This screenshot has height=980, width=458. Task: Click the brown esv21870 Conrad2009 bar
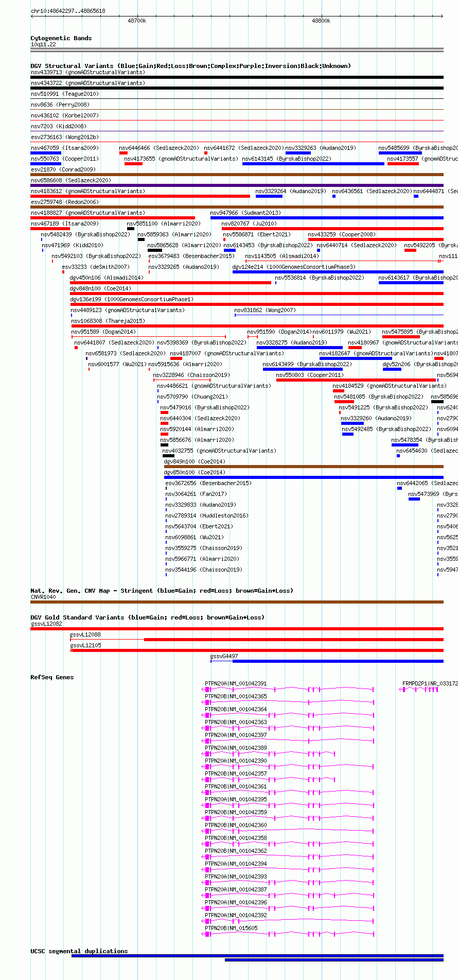tap(237, 175)
